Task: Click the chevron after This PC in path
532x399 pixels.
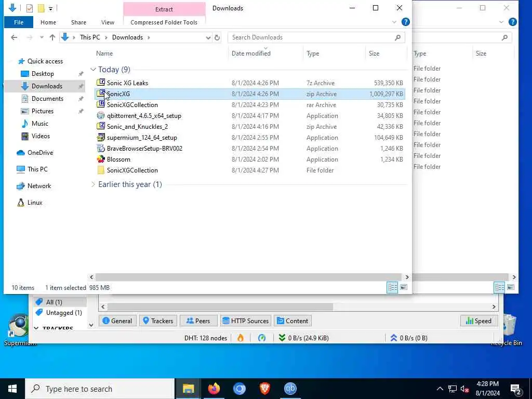Action: (x=106, y=37)
